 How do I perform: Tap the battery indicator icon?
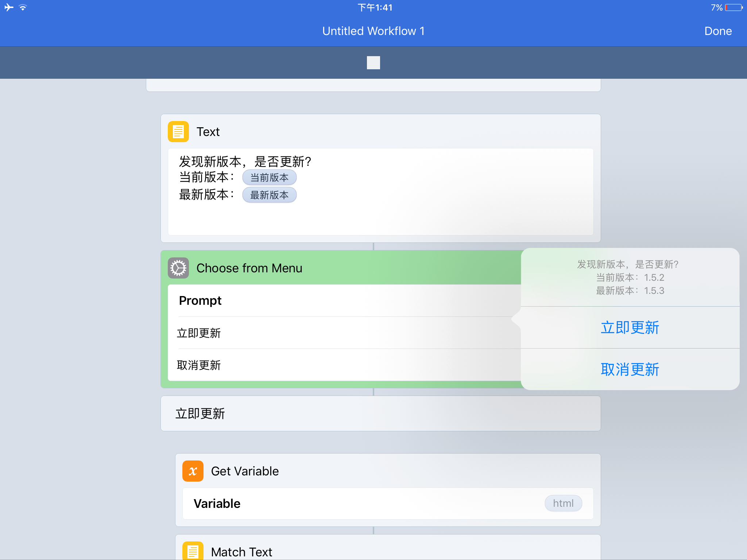pyautogui.click(x=734, y=7)
